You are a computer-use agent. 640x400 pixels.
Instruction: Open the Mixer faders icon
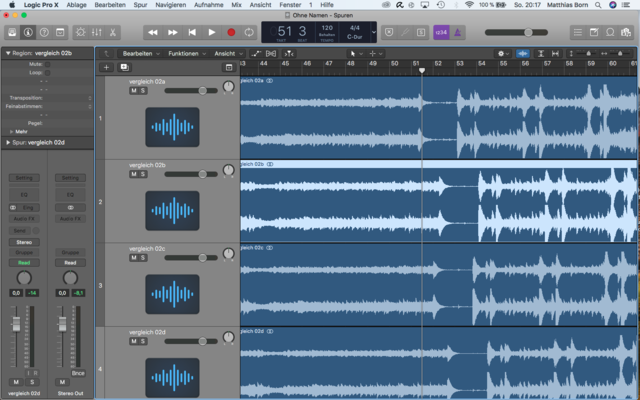pyautogui.click(x=97, y=33)
